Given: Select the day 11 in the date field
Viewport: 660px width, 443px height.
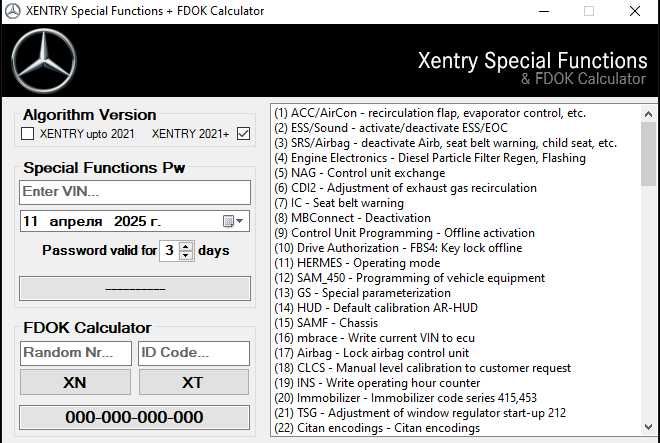Looking at the screenshot, I should pos(31,221).
